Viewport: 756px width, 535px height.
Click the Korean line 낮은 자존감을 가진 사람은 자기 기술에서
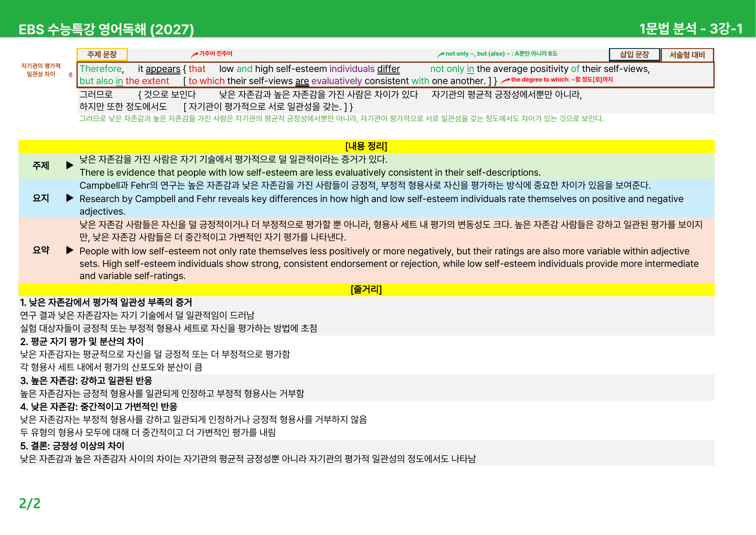[234, 159]
